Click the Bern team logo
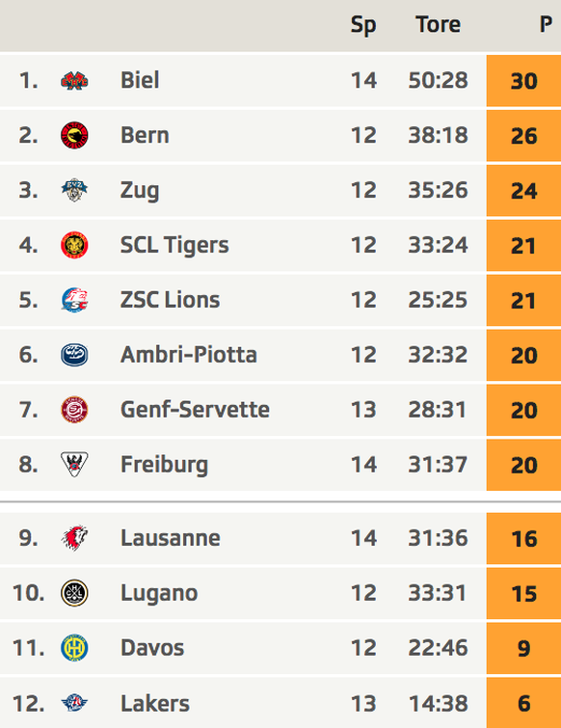The height and width of the screenshot is (728, 561). 74,136
